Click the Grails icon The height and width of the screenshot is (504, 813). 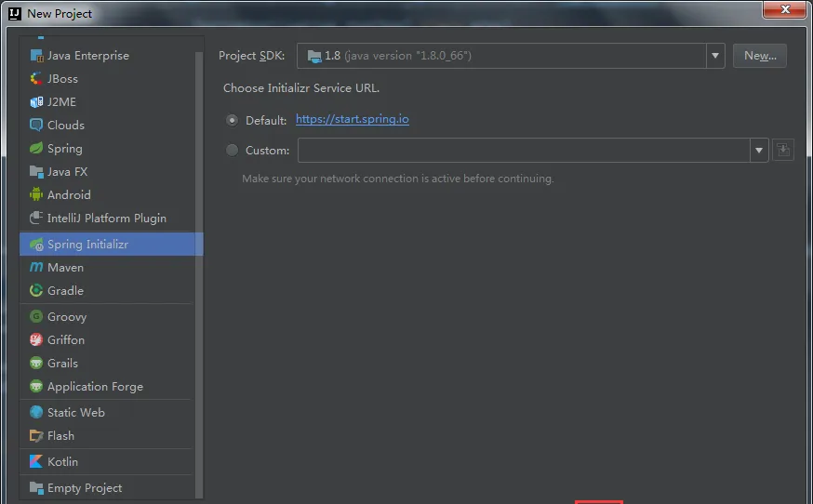[x=36, y=363]
